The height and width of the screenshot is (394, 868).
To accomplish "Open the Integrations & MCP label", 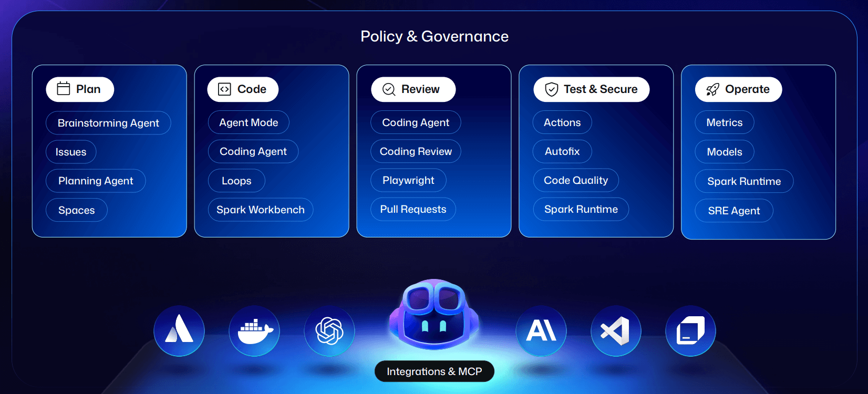I will pyautogui.click(x=434, y=371).
